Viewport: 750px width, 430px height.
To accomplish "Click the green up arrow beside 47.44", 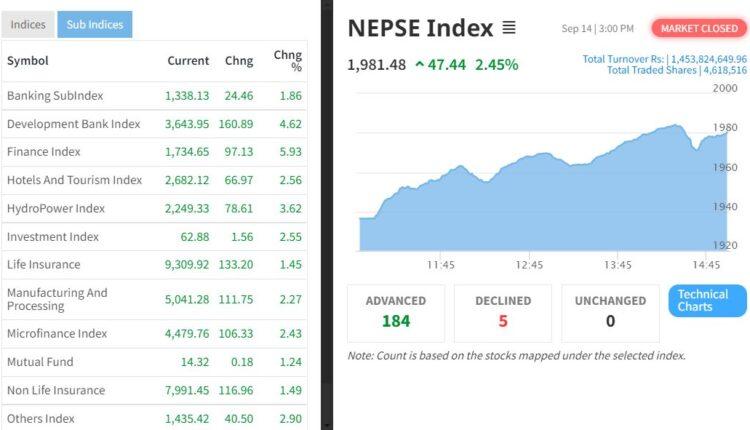I will pyautogui.click(x=418, y=65).
